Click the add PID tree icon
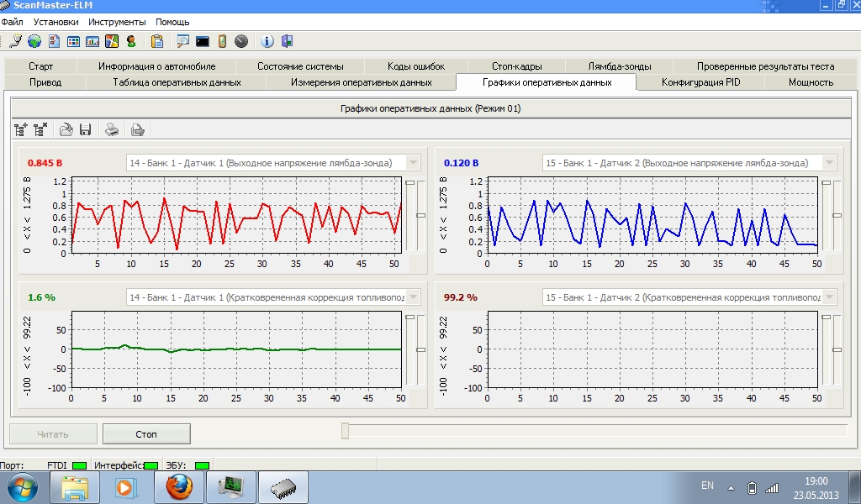 pyautogui.click(x=22, y=129)
